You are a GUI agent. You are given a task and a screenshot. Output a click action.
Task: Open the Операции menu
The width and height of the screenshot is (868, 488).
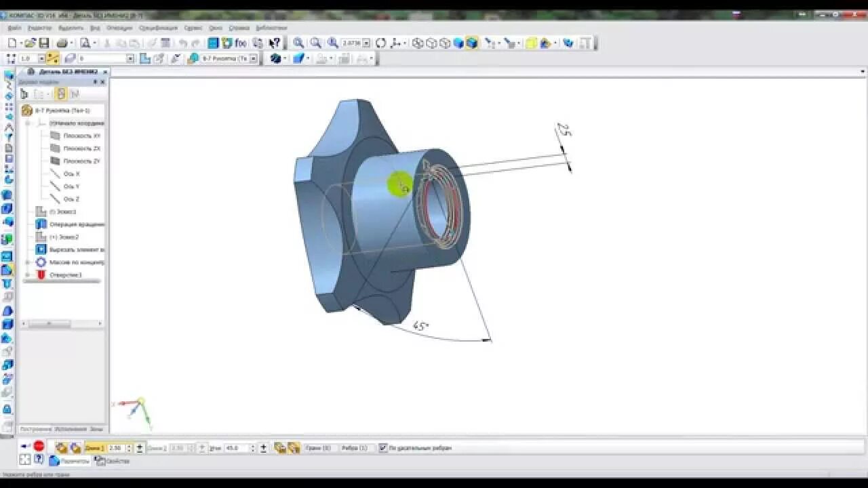[x=119, y=28]
